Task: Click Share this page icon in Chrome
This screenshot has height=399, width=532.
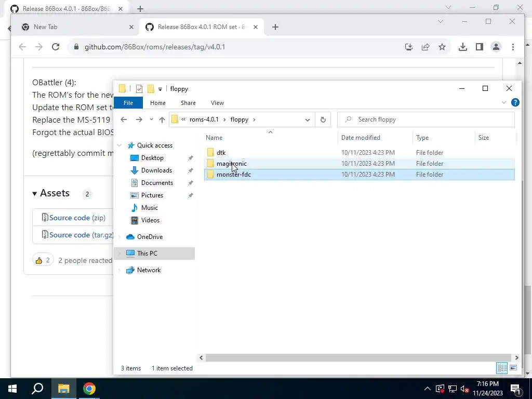Action: (x=425, y=47)
